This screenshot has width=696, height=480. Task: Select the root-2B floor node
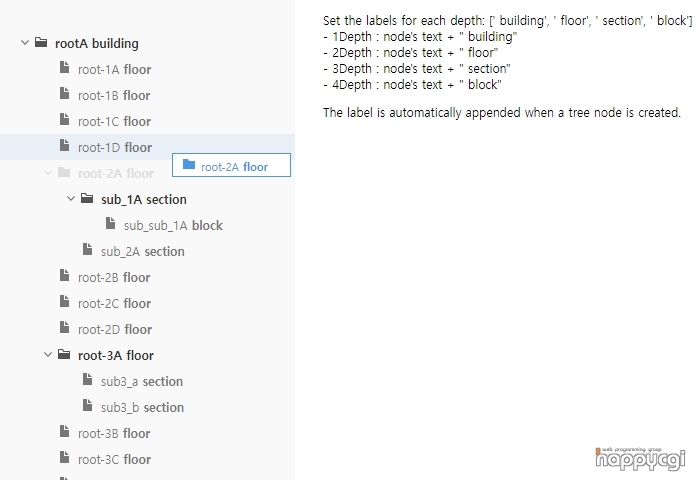[x=114, y=278]
